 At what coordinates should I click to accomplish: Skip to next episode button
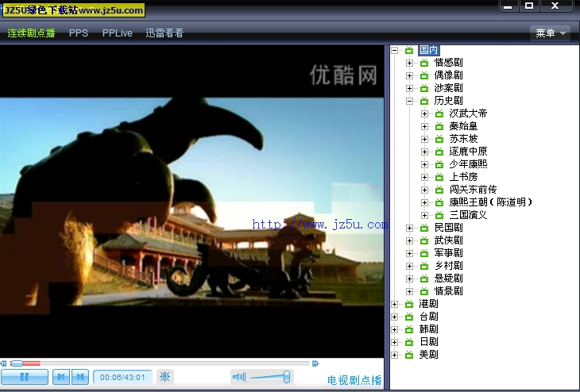[x=80, y=377]
